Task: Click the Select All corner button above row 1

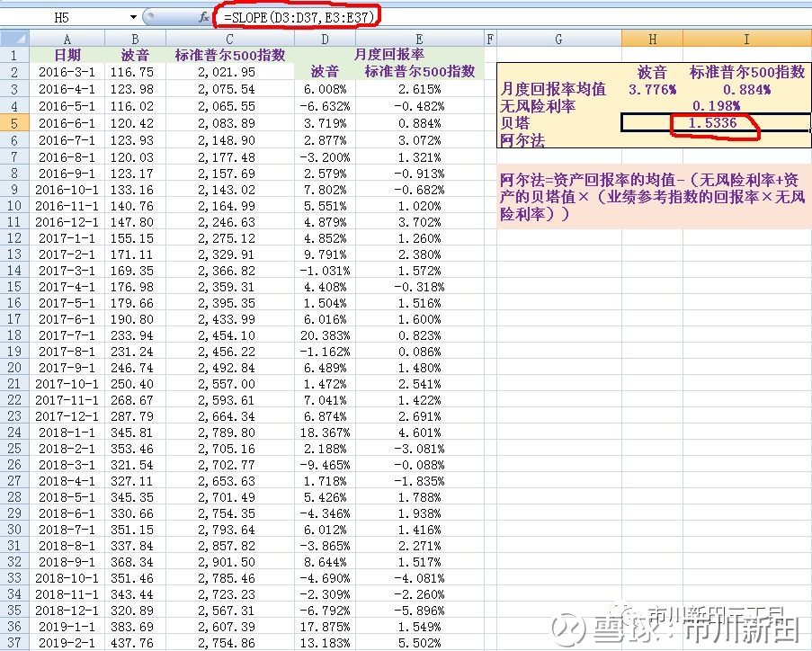Action: pos(12,38)
